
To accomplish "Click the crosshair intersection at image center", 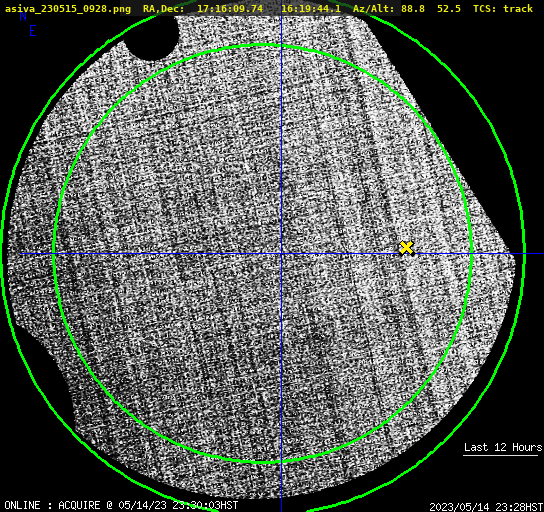I will [281, 254].
